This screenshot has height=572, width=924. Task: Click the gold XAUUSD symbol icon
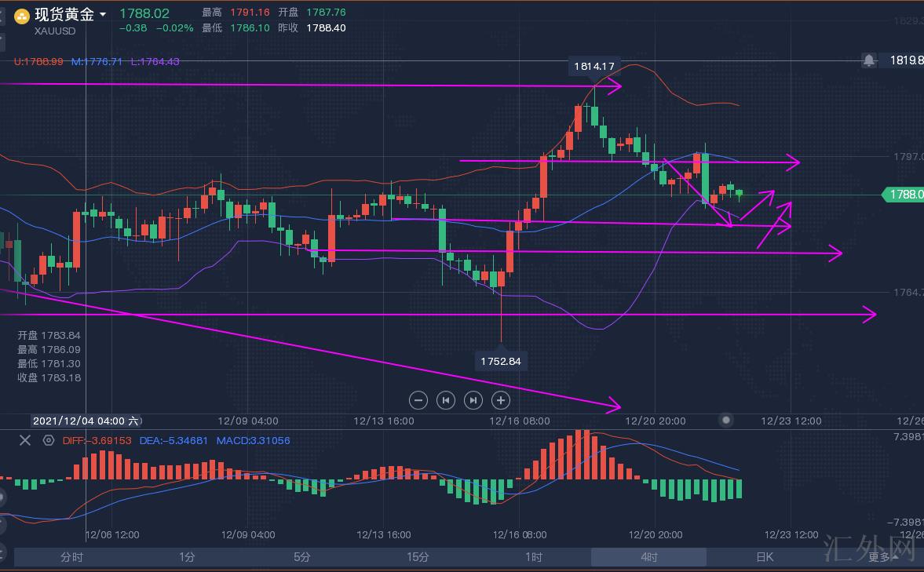click(22, 16)
